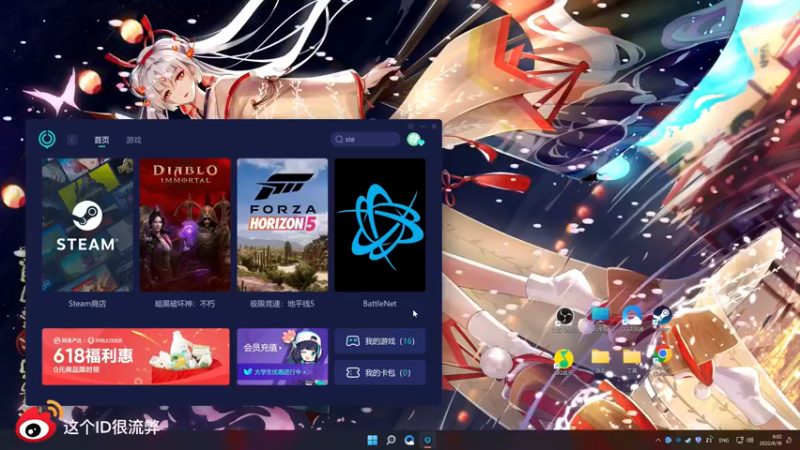Open QQ browser from the taskbar
This screenshot has width=800, height=450.
(409, 440)
